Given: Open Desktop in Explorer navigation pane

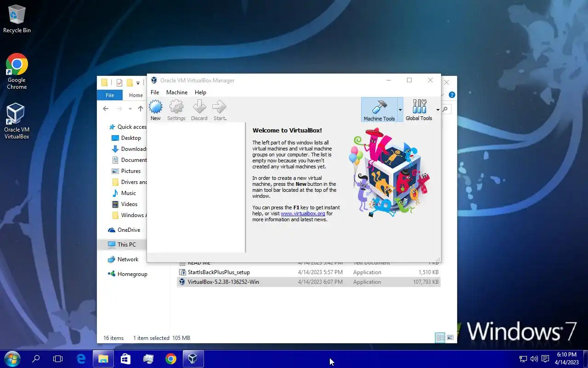Looking at the screenshot, I should click(x=126, y=138).
